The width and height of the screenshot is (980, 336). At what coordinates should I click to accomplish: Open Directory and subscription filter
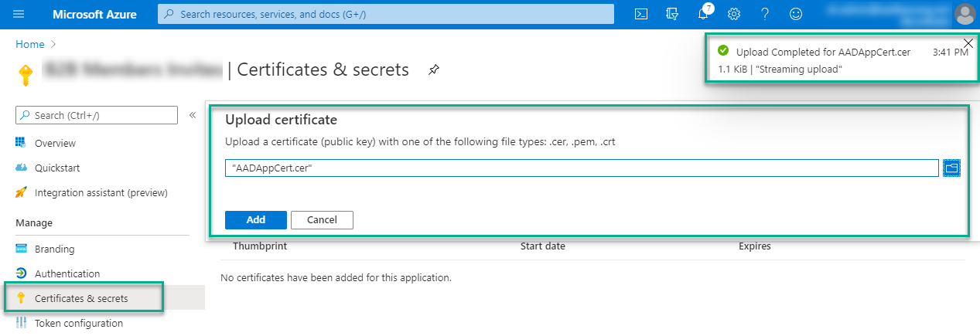tap(672, 14)
